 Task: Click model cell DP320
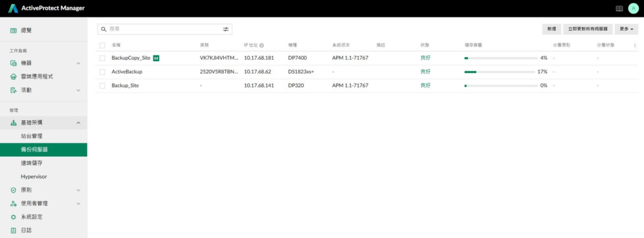click(x=296, y=86)
